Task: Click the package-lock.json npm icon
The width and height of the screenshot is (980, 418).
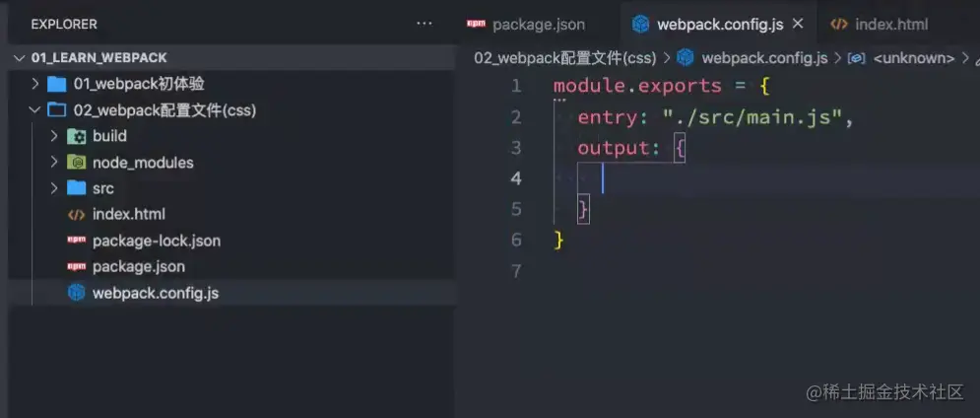Action: (x=76, y=241)
